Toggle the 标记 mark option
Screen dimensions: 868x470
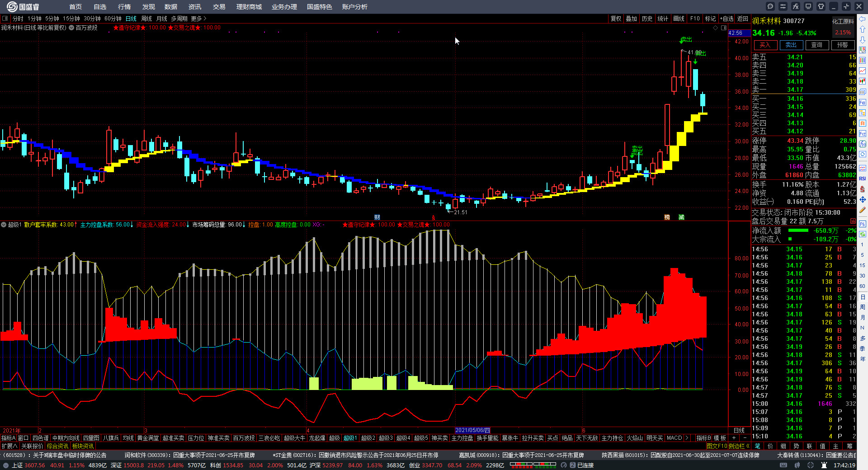click(711, 19)
